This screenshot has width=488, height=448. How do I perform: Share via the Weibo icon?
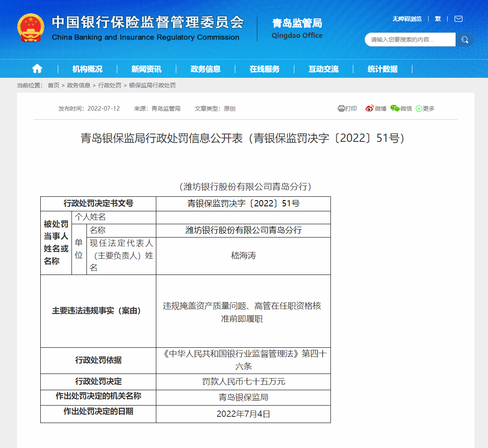pos(370,109)
